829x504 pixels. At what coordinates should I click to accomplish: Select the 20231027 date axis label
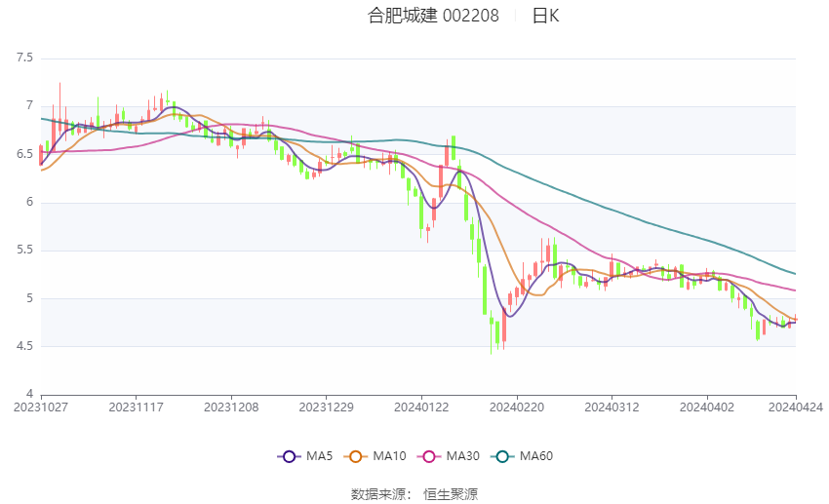[41, 407]
